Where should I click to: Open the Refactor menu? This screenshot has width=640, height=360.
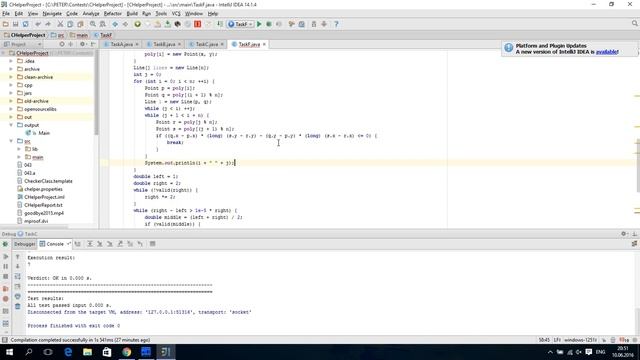tap(113, 13)
